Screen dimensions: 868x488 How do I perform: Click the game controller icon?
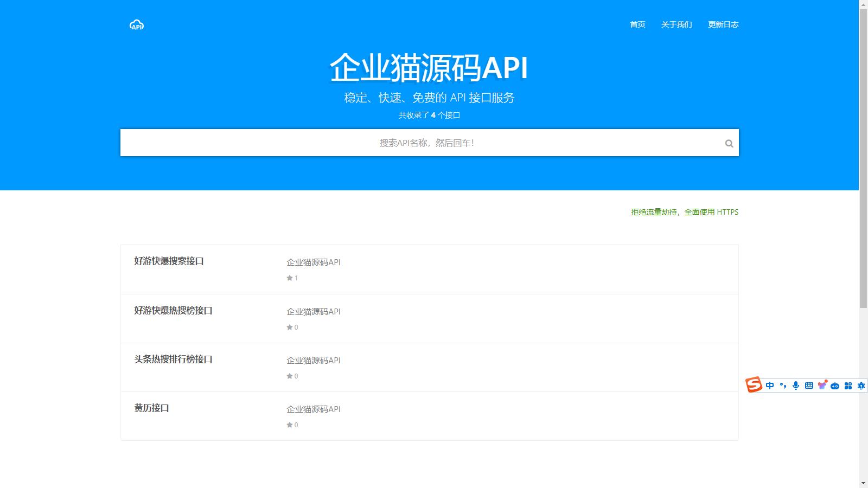[835, 386]
